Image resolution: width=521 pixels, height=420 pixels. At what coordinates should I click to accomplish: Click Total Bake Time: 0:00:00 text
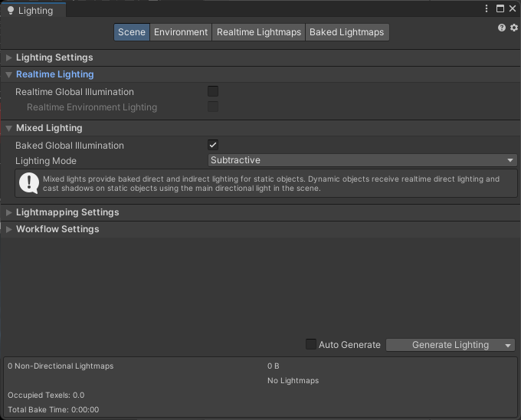[x=53, y=410]
